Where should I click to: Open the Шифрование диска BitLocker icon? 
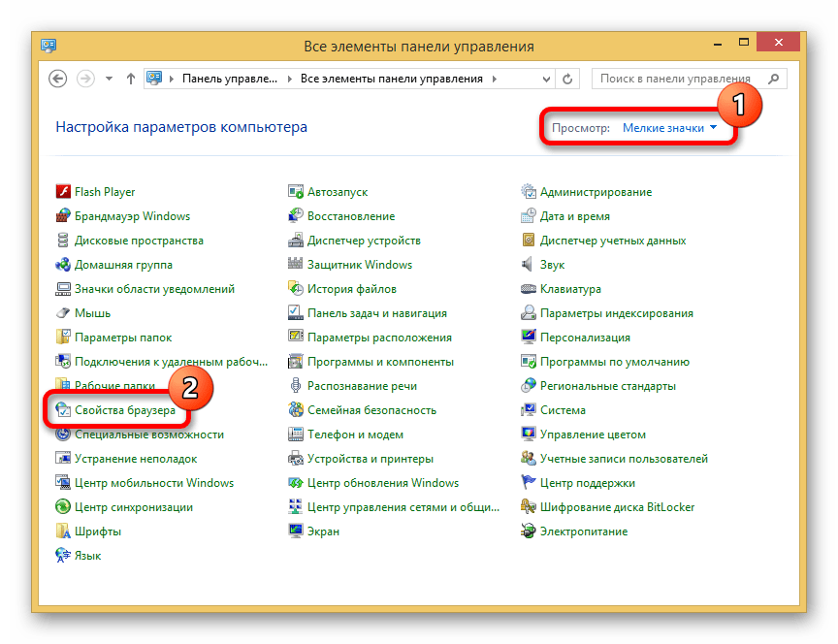point(528,506)
